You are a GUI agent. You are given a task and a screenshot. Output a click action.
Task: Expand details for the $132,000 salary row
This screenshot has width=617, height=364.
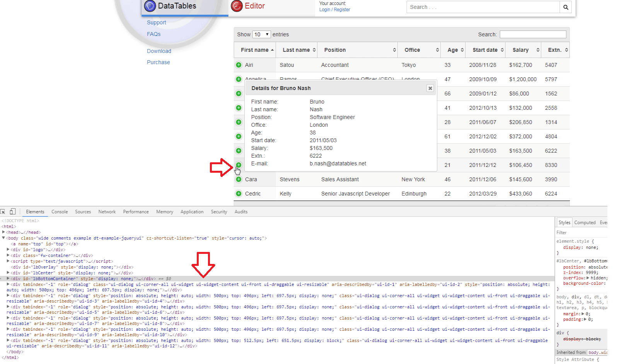[239, 108]
